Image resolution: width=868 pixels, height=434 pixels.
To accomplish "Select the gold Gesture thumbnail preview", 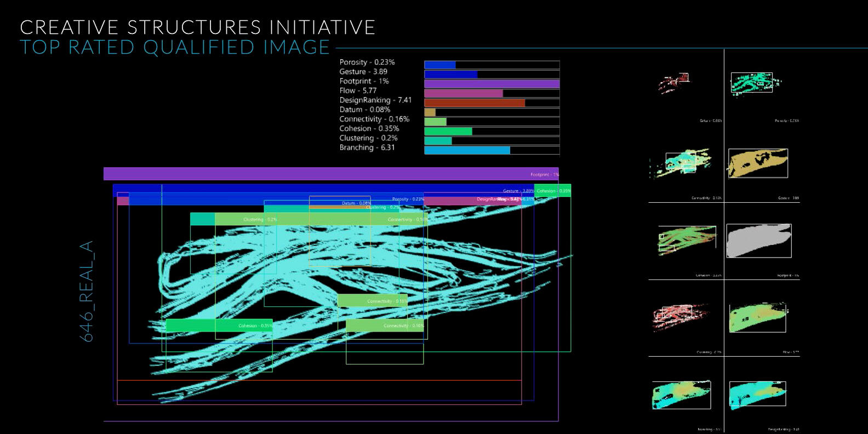I will 758,163.
